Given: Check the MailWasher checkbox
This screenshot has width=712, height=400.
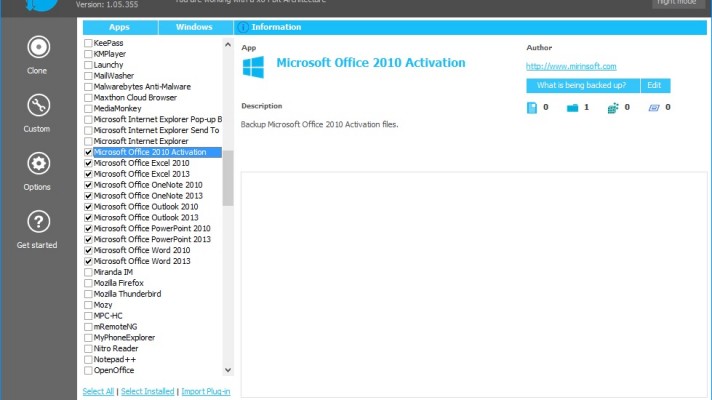Looking at the screenshot, I should click(x=88, y=76).
